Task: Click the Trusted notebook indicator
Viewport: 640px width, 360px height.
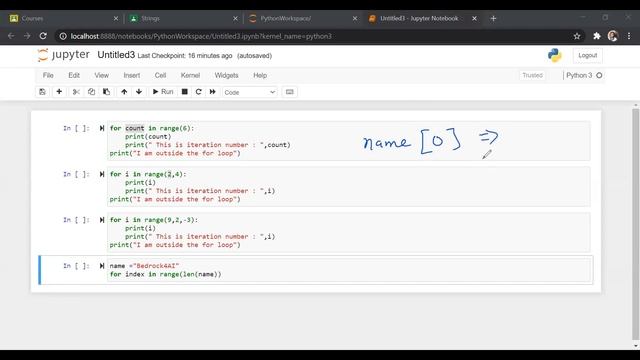Action: tap(532, 75)
